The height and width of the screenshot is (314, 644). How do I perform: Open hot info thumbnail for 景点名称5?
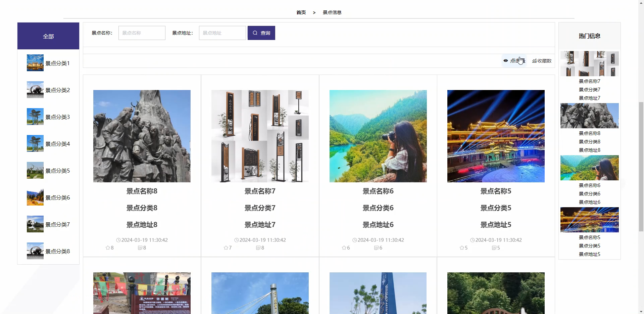click(x=590, y=220)
